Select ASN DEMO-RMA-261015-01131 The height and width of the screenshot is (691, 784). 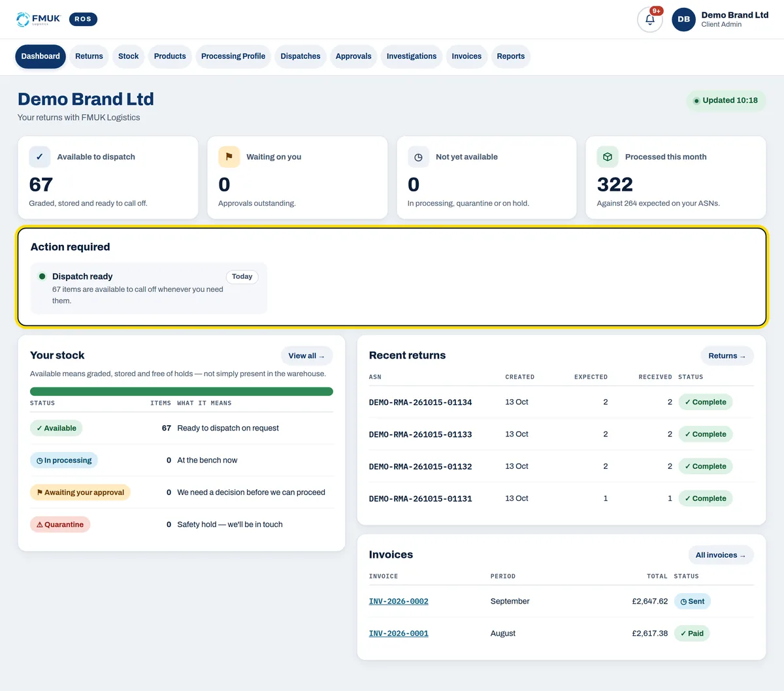click(421, 498)
